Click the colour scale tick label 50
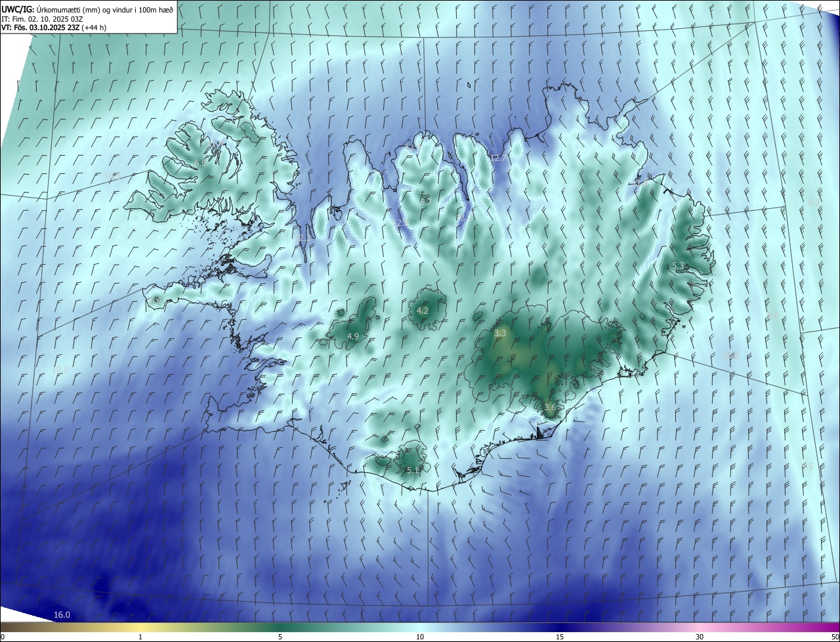 [x=834, y=637]
